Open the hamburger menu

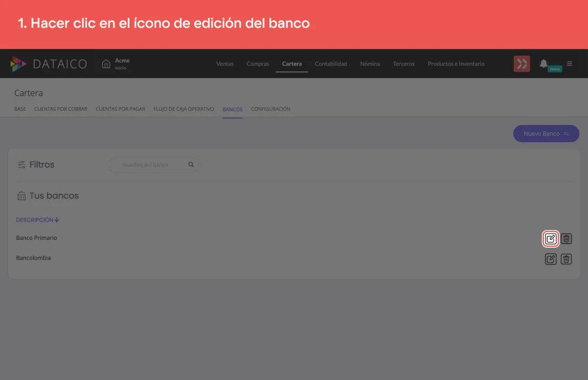pyautogui.click(x=570, y=64)
